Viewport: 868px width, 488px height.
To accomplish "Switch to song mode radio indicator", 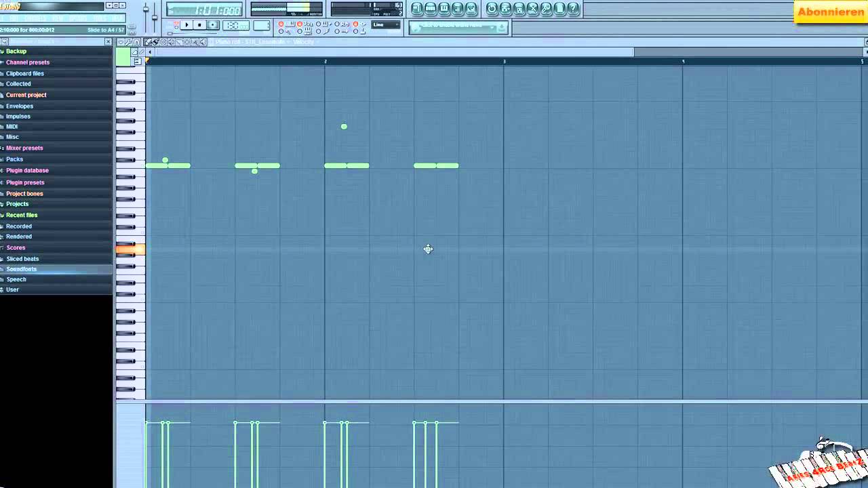I will click(176, 27).
